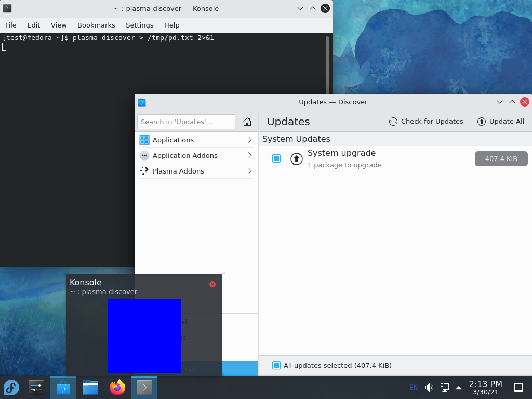Launch the Dolphin file manager from taskbar

(x=90, y=388)
